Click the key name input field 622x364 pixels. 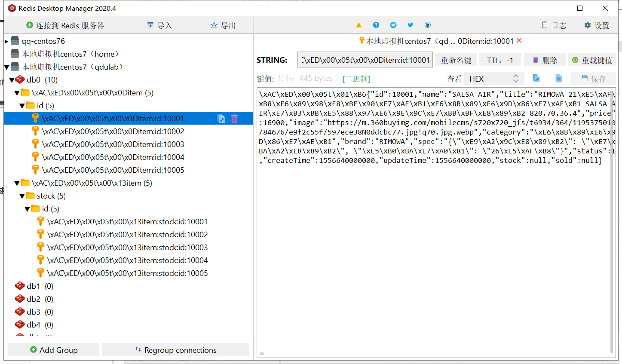point(365,60)
